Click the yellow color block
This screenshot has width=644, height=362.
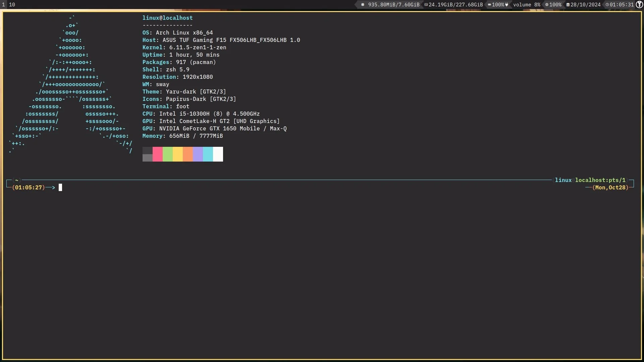(178, 154)
